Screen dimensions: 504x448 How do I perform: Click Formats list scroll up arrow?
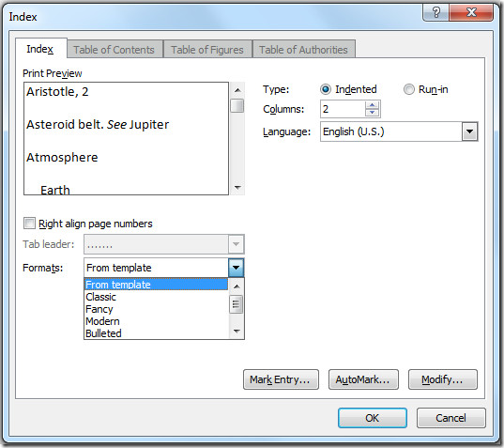(237, 286)
